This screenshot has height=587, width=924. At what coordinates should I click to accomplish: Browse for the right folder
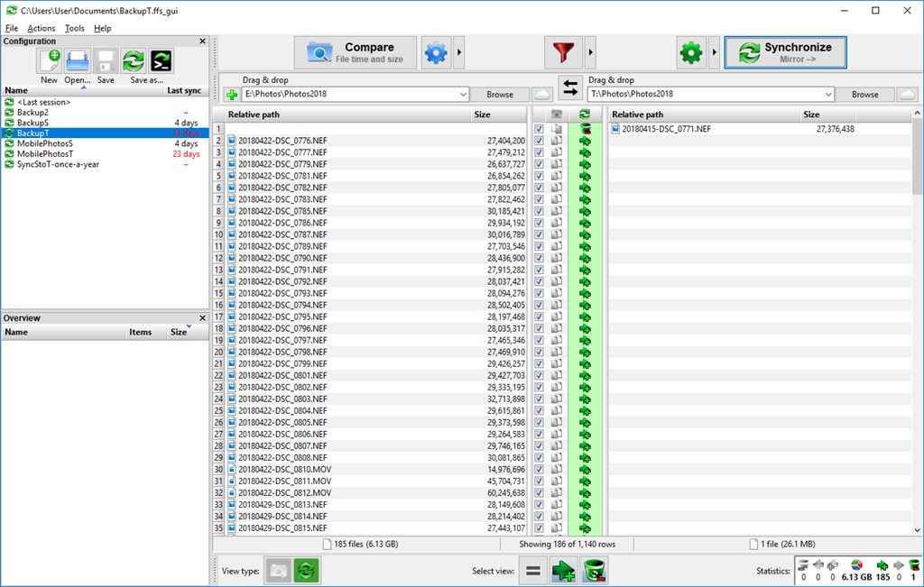[865, 94]
